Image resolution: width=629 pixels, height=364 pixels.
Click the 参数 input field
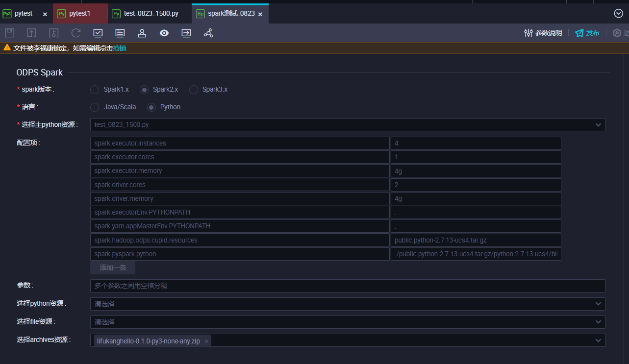[348, 286]
